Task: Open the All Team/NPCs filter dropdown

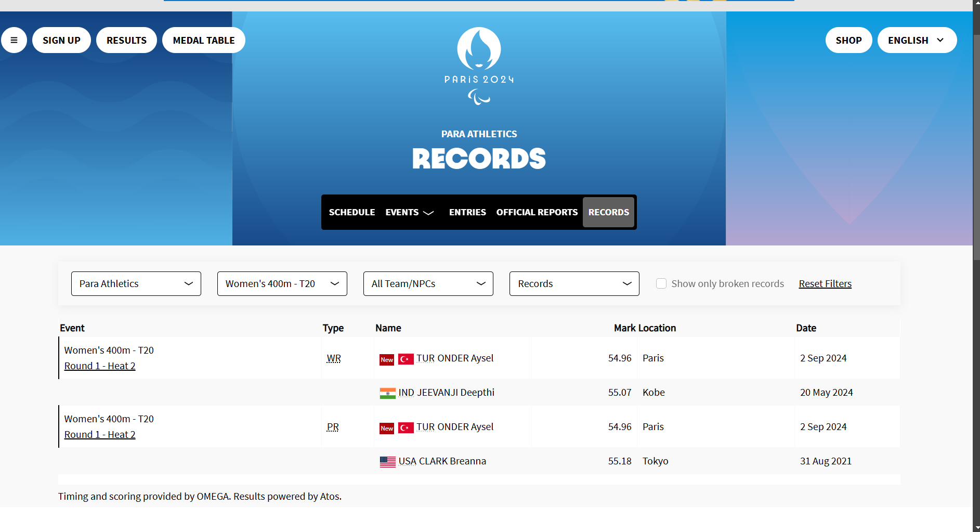Action: [428, 283]
